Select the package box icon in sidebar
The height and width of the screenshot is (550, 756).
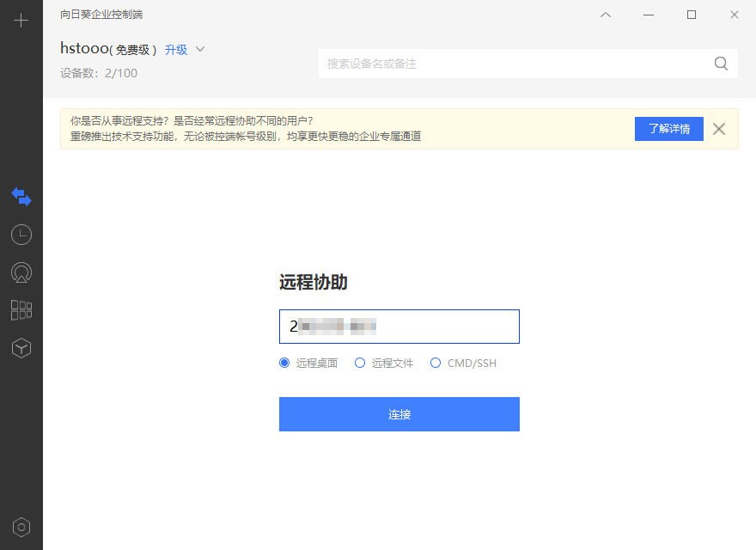click(x=21, y=347)
